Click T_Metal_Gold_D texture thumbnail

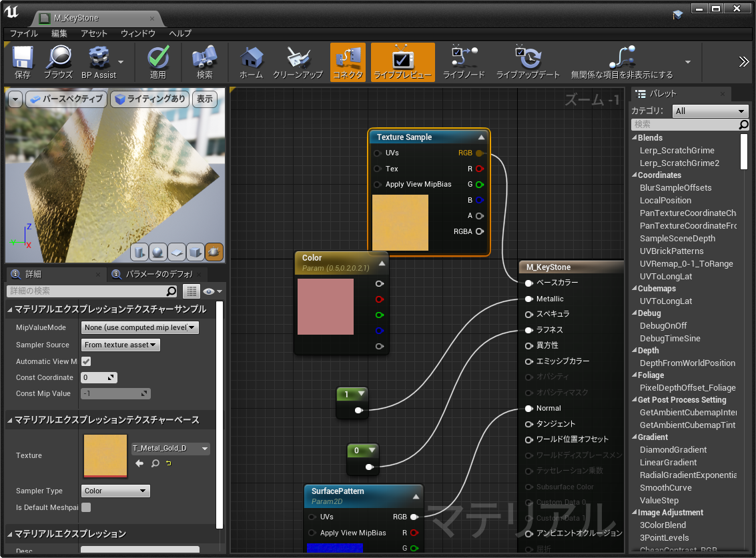click(x=105, y=455)
